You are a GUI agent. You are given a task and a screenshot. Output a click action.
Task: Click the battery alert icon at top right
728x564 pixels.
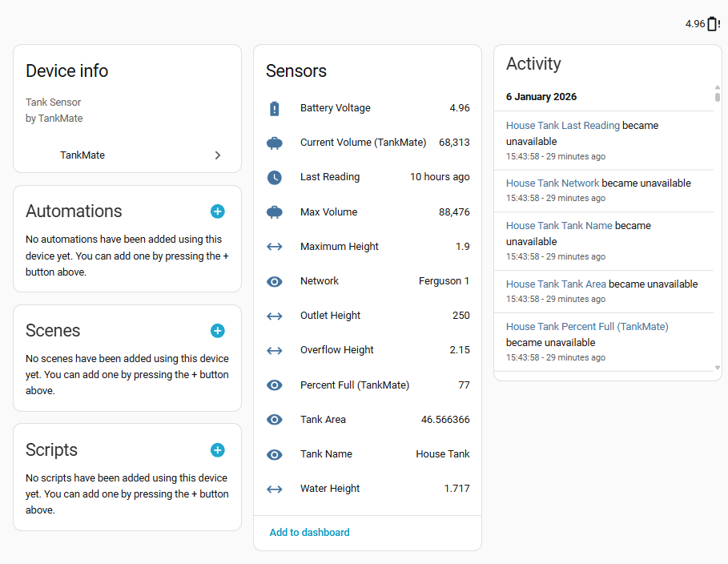[x=713, y=24]
